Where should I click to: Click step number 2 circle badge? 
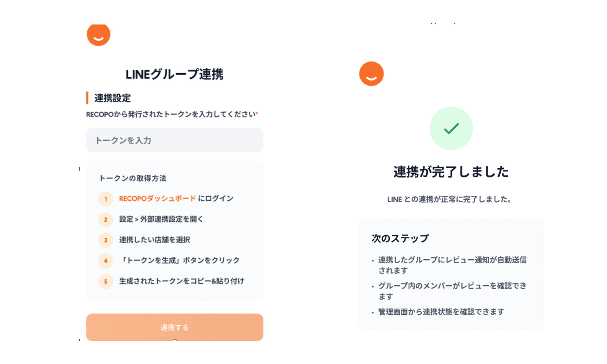pyautogui.click(x=106, y=219)
